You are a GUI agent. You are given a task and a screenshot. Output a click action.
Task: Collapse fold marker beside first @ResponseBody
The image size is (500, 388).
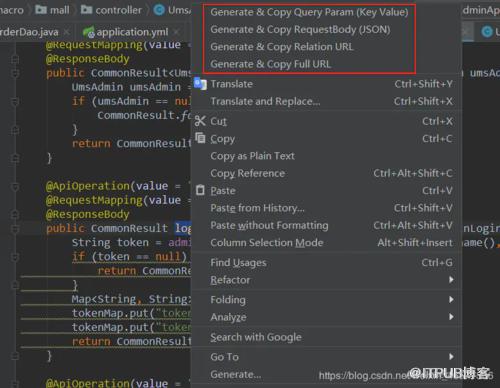click(x=15, y=59)
